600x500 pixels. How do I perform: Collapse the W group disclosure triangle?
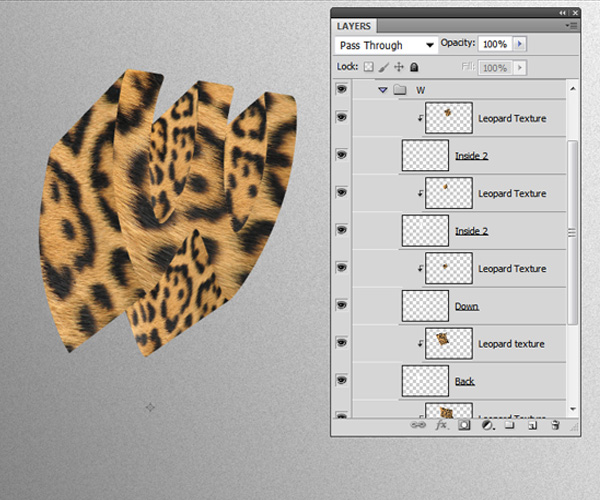click(x=383, y=90)
